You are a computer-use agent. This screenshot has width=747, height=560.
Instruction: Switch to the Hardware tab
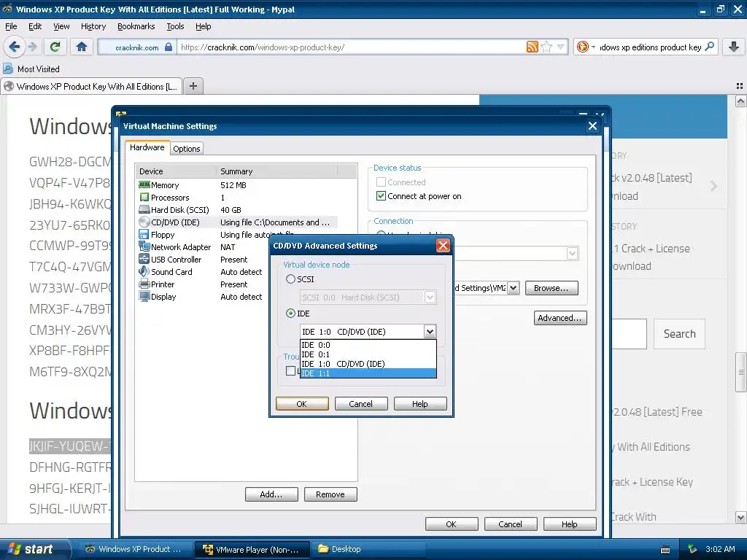[x=147, y=147]
